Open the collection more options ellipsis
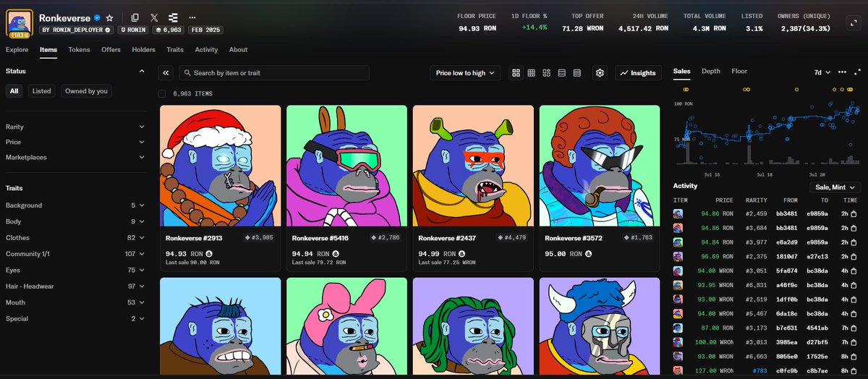The width and height of the screenshot is (868, 379). [x=192, y=17]
